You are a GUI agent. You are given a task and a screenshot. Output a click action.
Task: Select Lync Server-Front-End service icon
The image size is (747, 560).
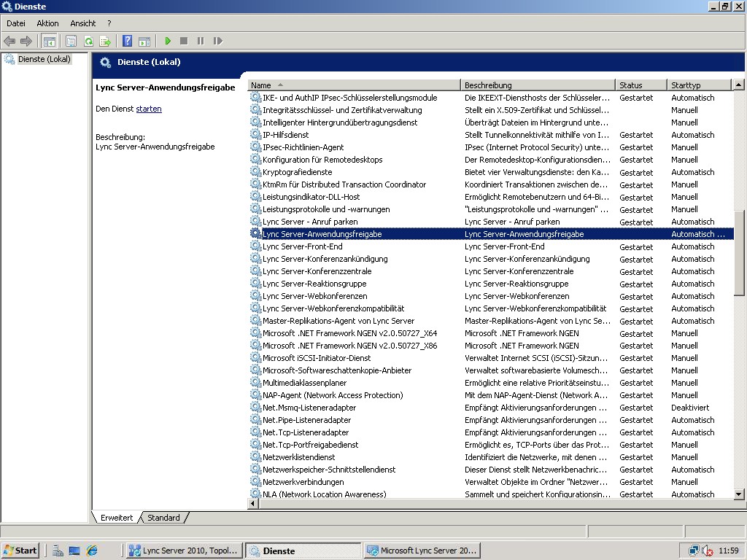point(256,246)
